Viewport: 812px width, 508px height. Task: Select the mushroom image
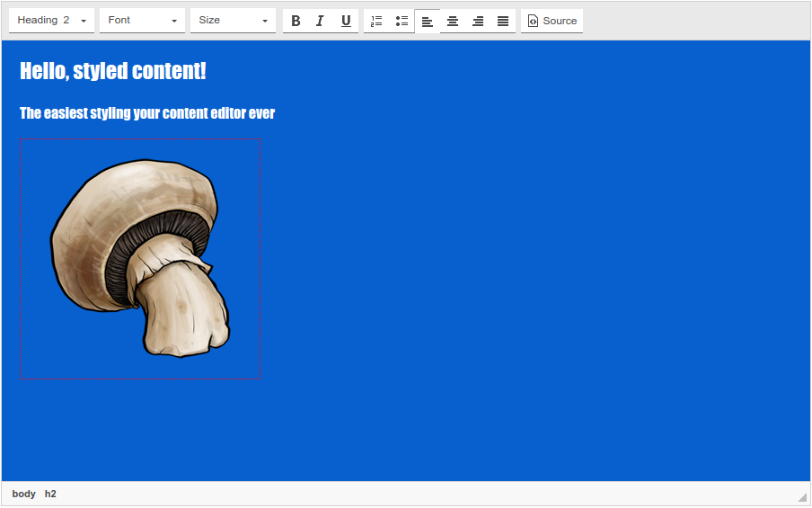click(139, 258)
